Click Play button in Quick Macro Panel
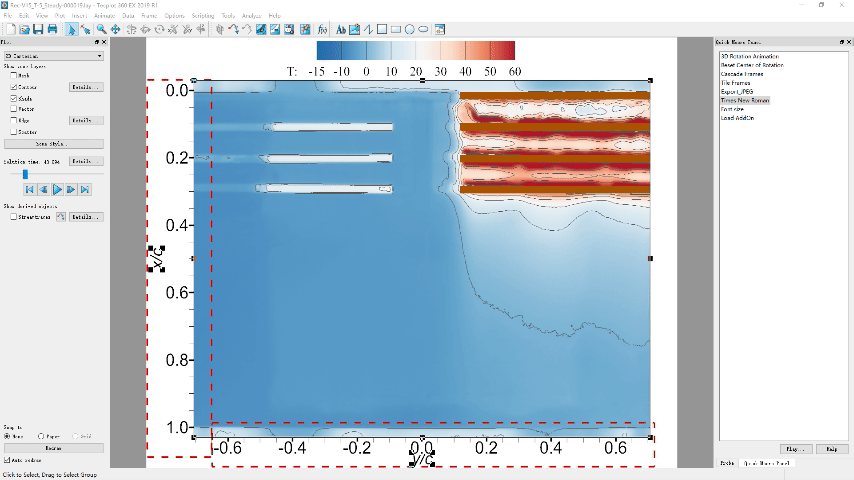854x480 pixels. click(x=796, y=449)
